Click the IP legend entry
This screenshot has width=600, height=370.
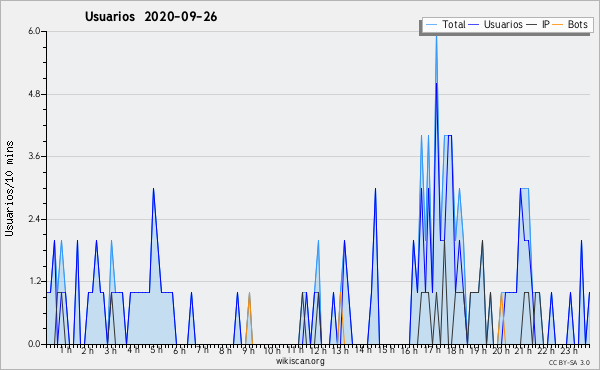tap(538, 24)
